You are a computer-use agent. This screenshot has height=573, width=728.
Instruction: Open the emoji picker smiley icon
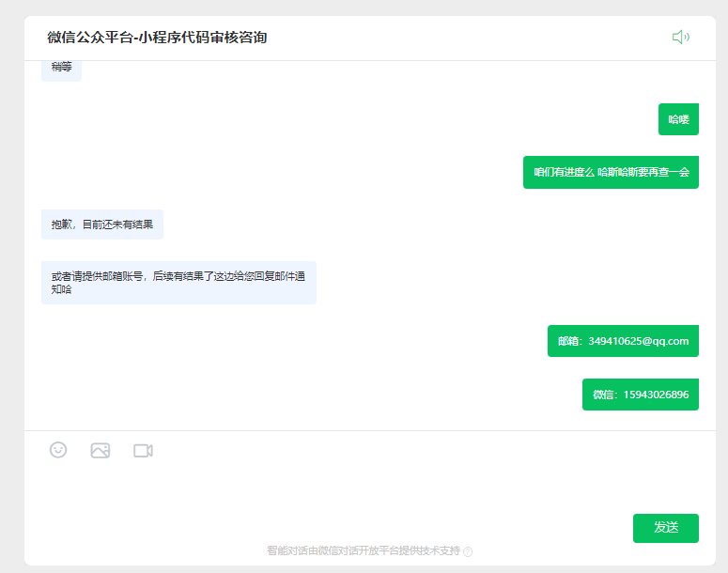coord(58,450)
